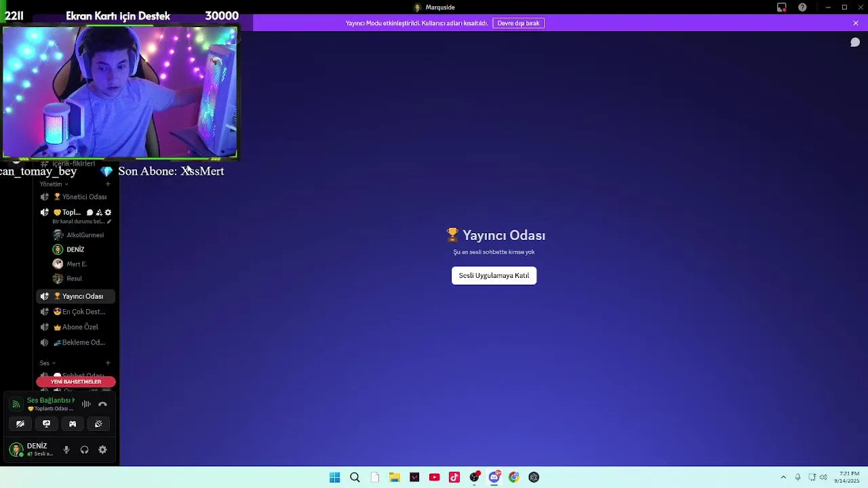
Task: Open DENİZ user avatar in bottom panel
Action: [x=16, y=449]
